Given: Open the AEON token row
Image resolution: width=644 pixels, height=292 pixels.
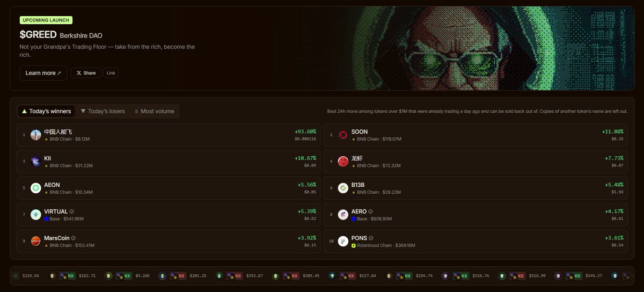Looking at the screenshot, I should 169,188.
